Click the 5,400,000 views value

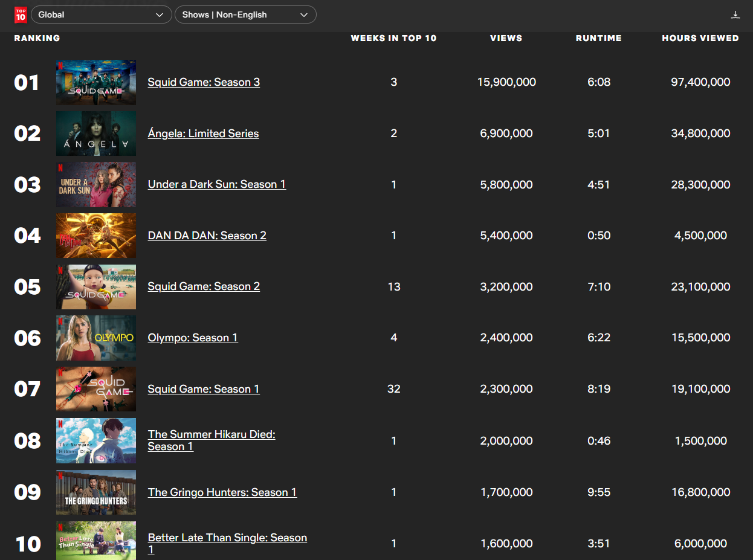click(x=506, y=236)
